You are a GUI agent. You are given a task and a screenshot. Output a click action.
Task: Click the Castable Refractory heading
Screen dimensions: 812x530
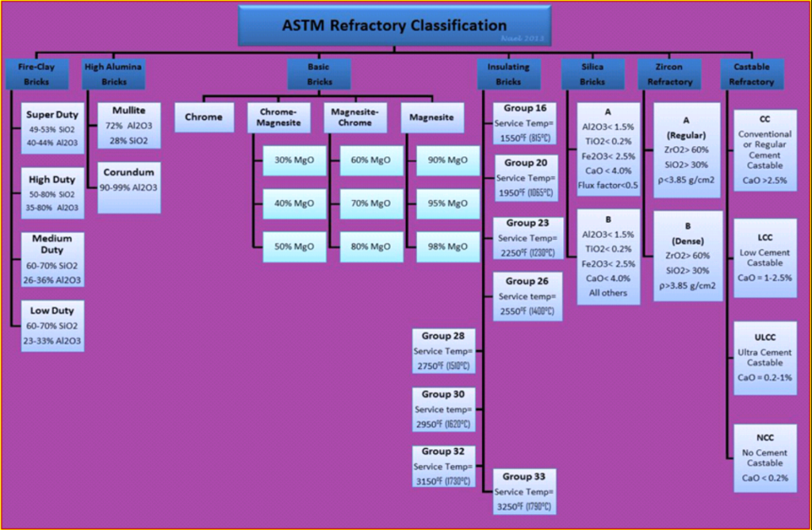click(x=751, y=73)
